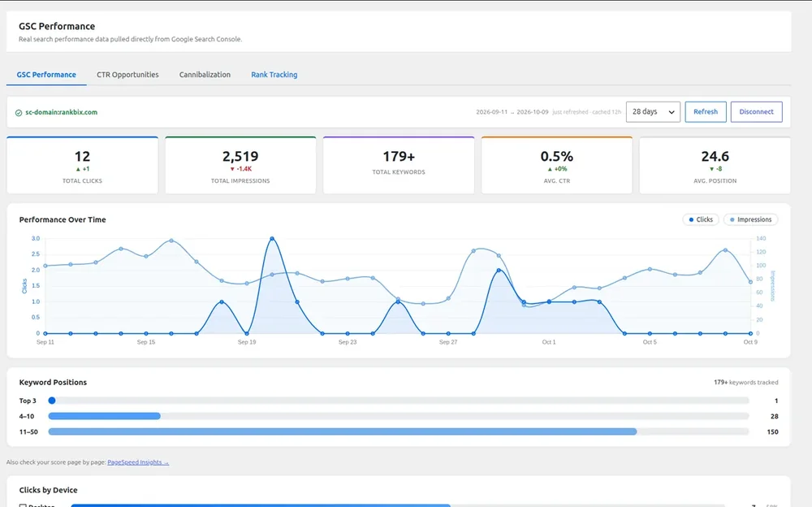Select the Avg. CTR card showing 0.5%
The height and width of the screenshot is (507, 812).
tap(557, 166)
